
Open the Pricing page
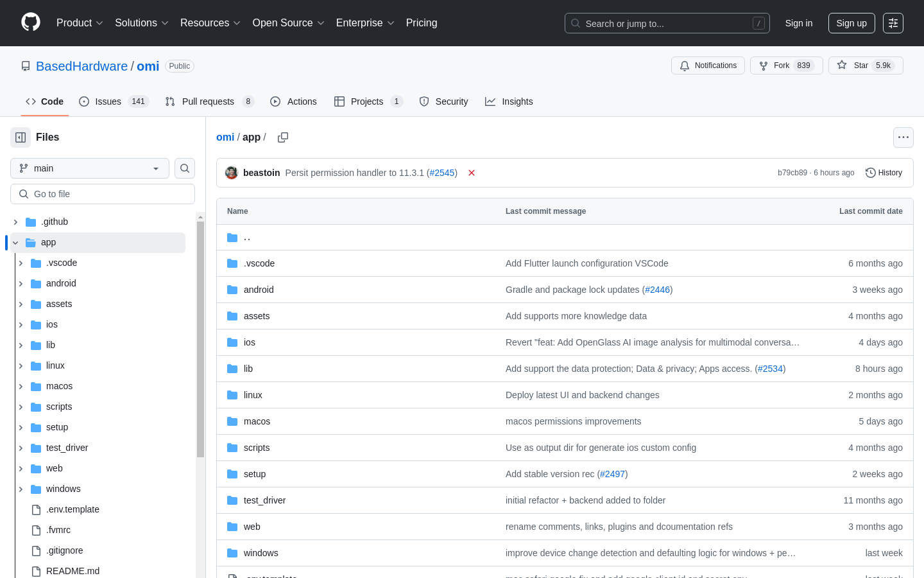click(x=422, y=23)
